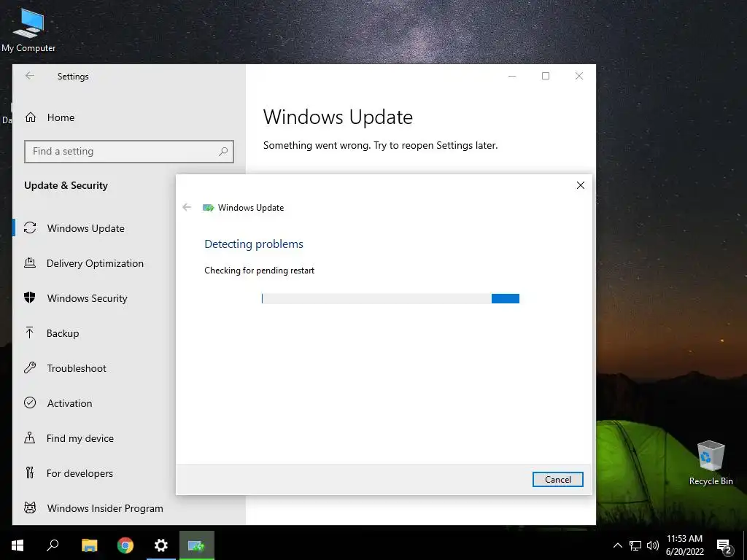Click the Delivery Optimization icon

coord(30,262)
